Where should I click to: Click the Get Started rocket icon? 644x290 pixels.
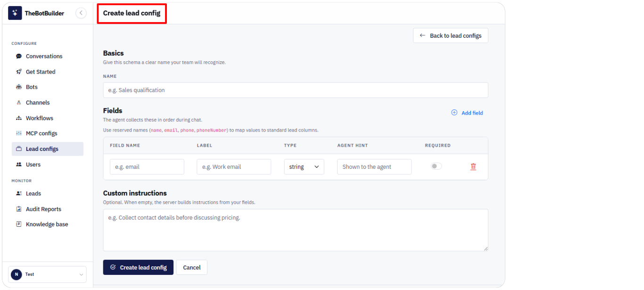click(19, 72)
